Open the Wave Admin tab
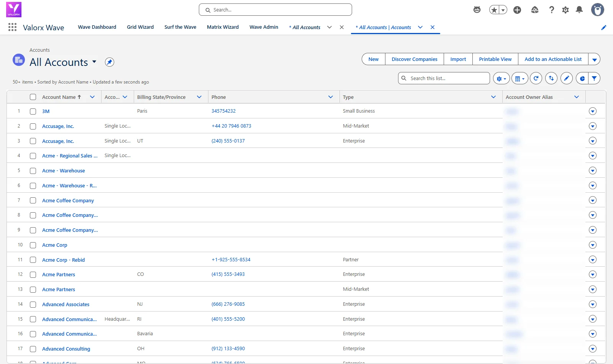This screenshot has height=364, width=613. point(264,27)
